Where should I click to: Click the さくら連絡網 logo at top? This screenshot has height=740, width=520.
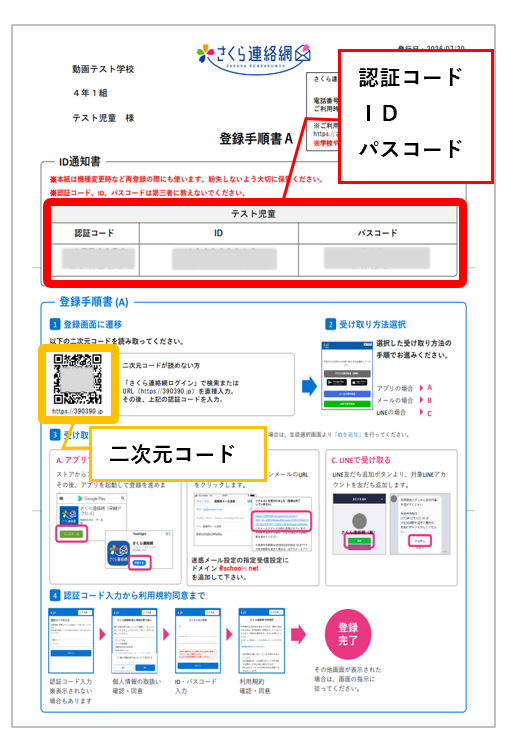254,58
